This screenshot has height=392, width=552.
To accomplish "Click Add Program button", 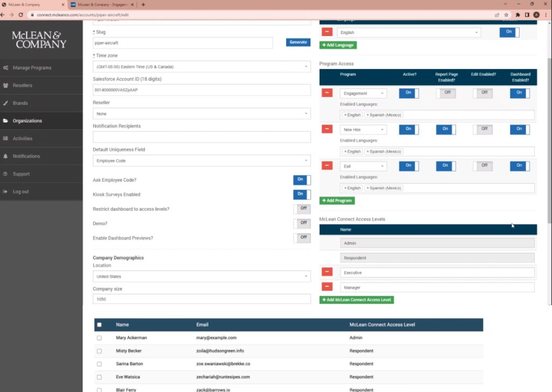I will point(337,201).
